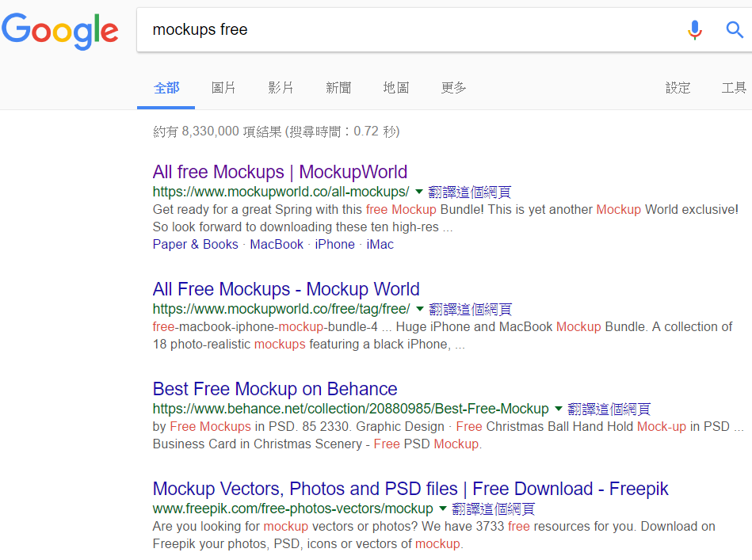Click the freepik.com free-photos-vectors URL text
Image resolution: width=752 pixels, height=560 pixels.
click(293, 509)
